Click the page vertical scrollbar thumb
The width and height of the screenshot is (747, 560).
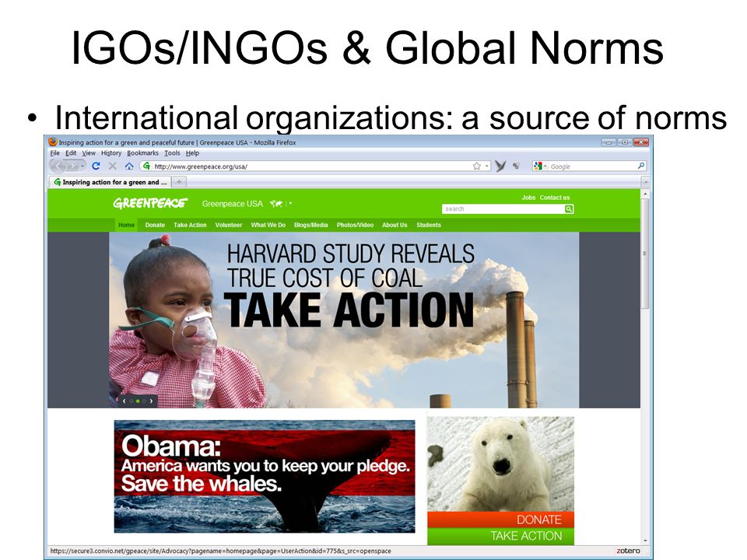point(646,254)
